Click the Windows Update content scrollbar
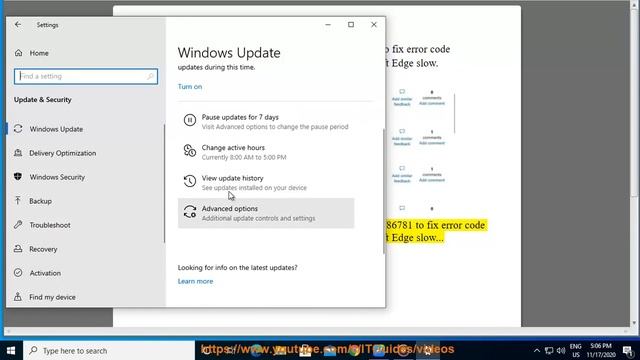Viewport: 640px width, 360px height. click(384, 192)
